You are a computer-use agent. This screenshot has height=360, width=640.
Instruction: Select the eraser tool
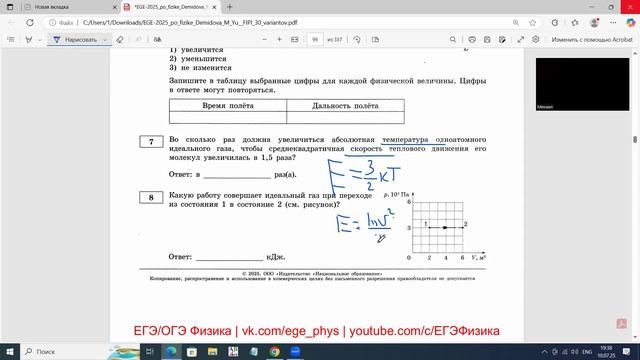coord(120,40)
